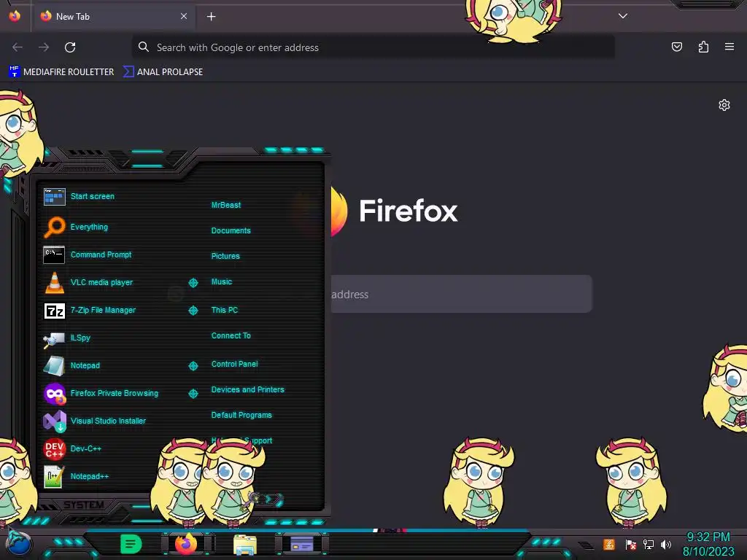The height and width of the screenshot is (560, 747).
Task: Open Pictures from start menu
Action: point(225,256)
